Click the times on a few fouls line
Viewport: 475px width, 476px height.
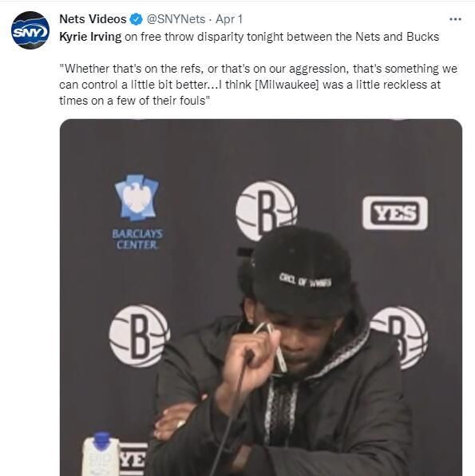[x=134, y=101]
